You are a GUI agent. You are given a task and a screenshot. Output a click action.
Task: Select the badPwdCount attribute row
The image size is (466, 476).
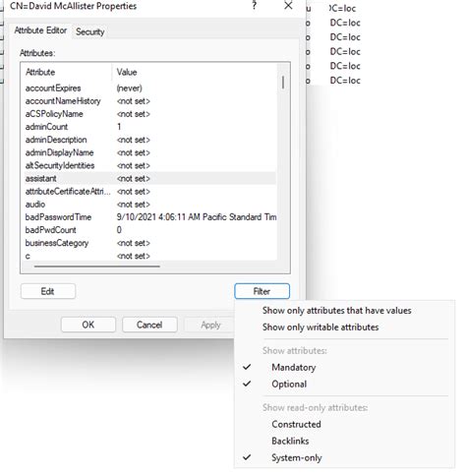point(150,230)
